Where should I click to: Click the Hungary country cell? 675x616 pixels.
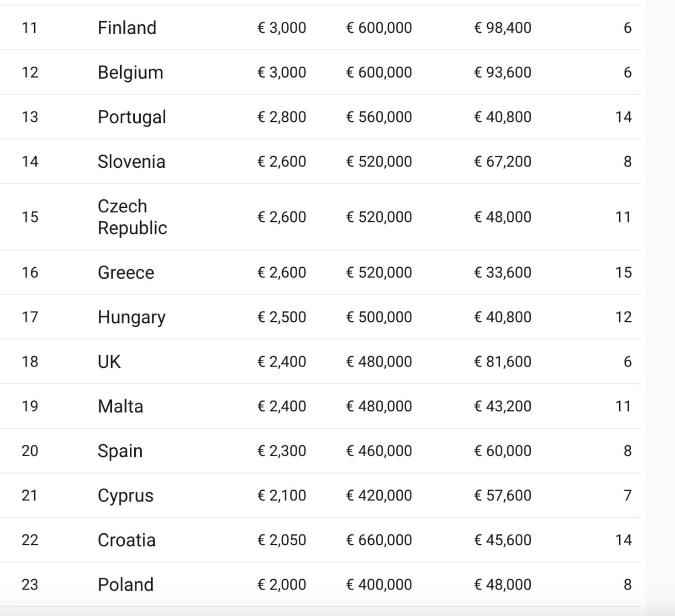point(132,317)
